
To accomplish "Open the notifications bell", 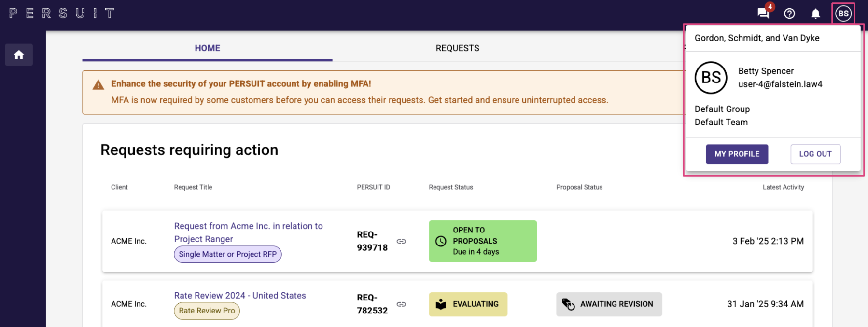I will (x=815, y=14).
